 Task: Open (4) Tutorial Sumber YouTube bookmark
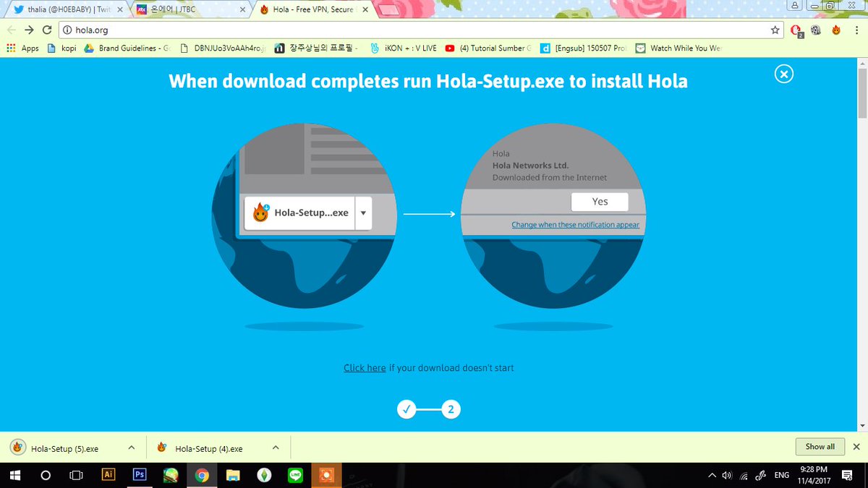pyautogui.click(x=488, y=48)
